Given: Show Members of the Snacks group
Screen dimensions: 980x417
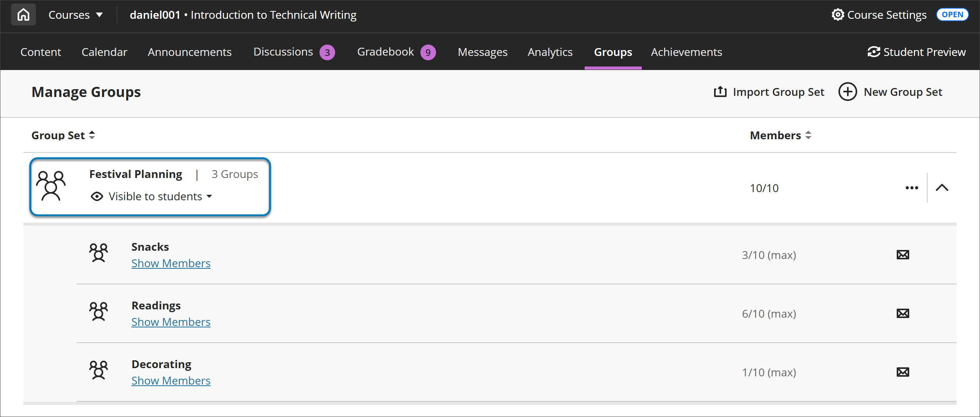Looking at the screenshot, I should click(x=171, y=263).
